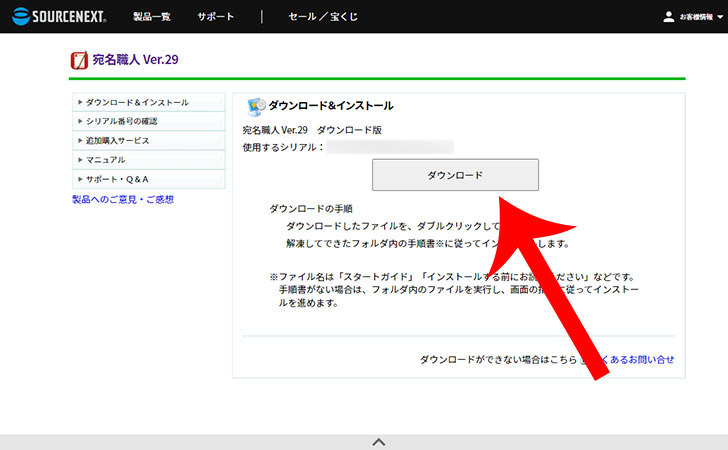
Task: Click the 宛名職人 Ver.29 ダウンロード版 text
Action: click(x=312, y=130)
